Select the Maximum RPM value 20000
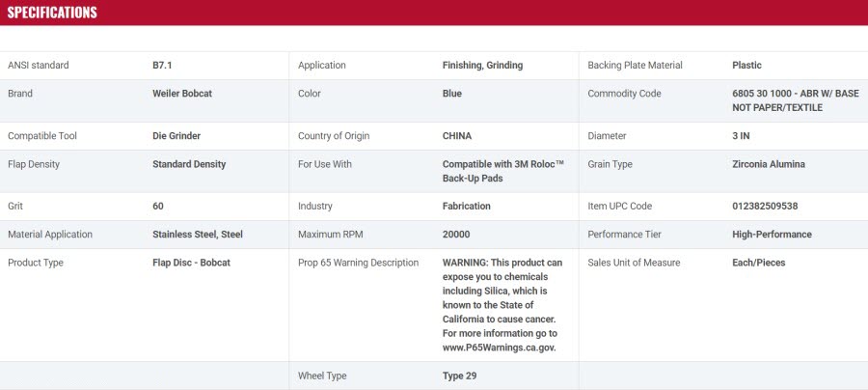Screen dimensions: 868x390 click(456, 235)
